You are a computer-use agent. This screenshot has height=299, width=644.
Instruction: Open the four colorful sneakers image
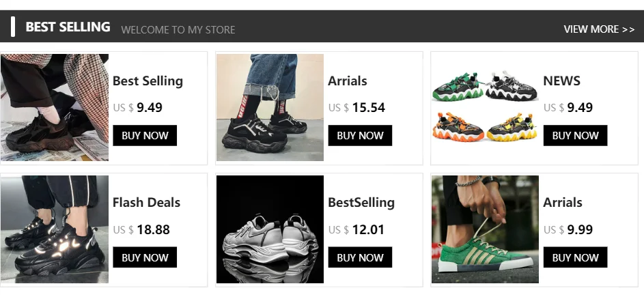[x=485, y=107]
